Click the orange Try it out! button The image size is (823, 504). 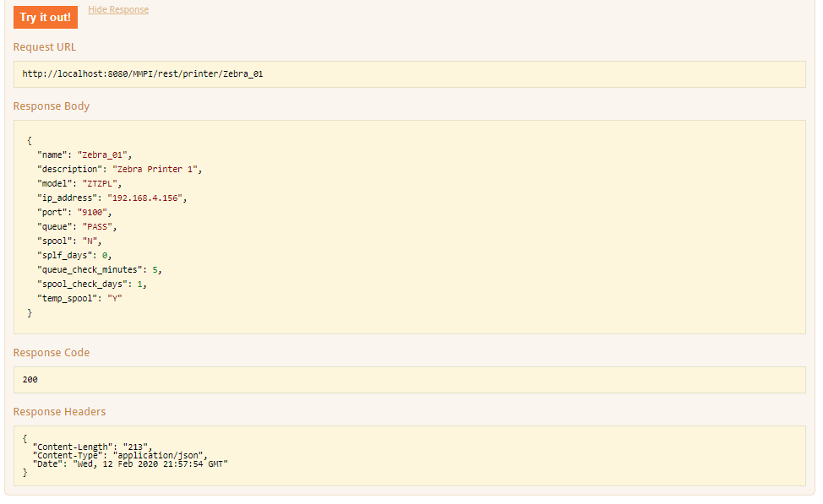[x=46, y=18]
